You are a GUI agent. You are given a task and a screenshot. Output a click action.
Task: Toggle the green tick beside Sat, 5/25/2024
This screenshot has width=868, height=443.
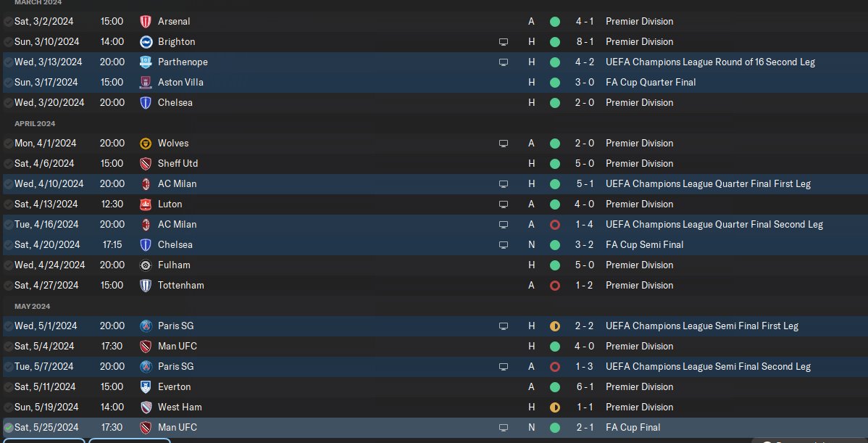tap(8, 428)
